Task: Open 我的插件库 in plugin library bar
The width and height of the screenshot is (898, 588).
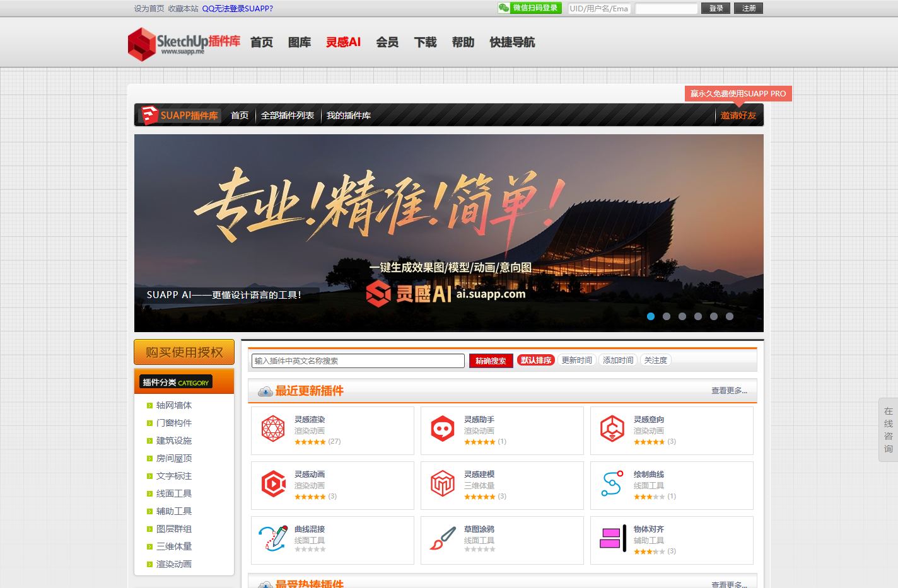Action: tap(349, 115)
